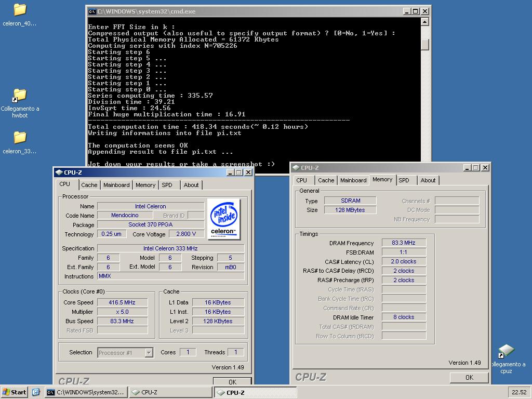This screenshot has height=399, width=532.
Task: Click the Threads count field
Action: click(x=236, y=352)
